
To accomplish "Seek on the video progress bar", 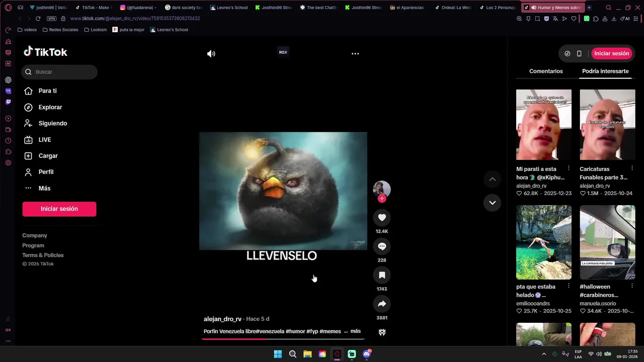I will pos(283,339).
